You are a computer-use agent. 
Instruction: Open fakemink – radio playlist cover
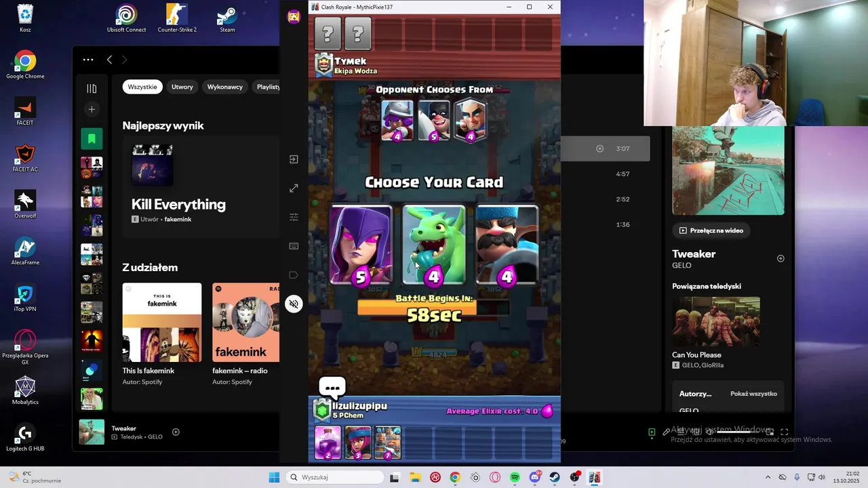coord(245,323)
